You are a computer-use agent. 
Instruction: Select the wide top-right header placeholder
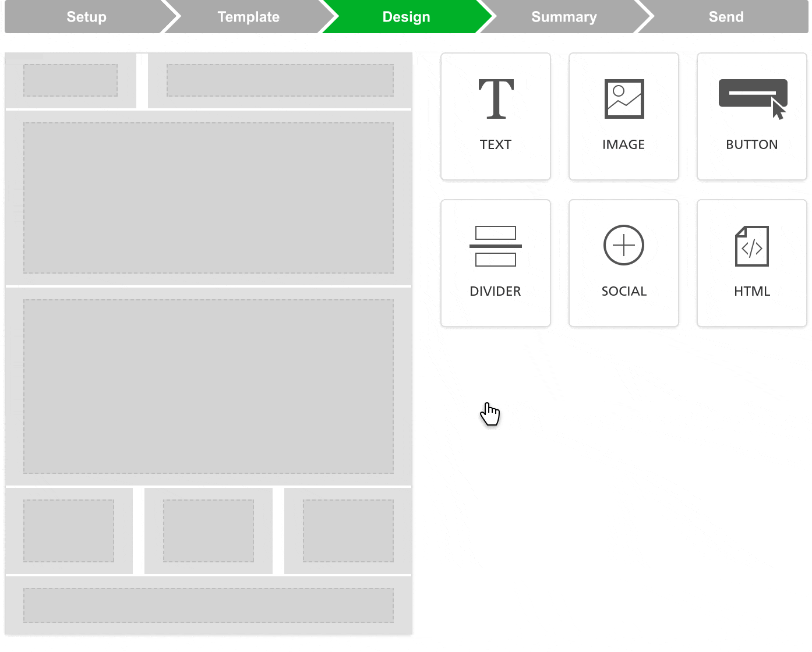(280, 80)
